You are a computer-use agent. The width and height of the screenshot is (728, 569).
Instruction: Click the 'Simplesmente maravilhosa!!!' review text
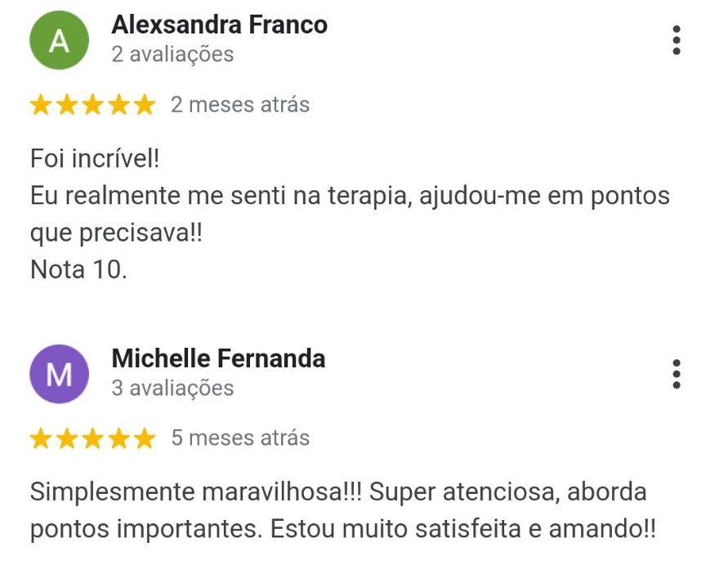pyautogui.click(x=195, y=491)
